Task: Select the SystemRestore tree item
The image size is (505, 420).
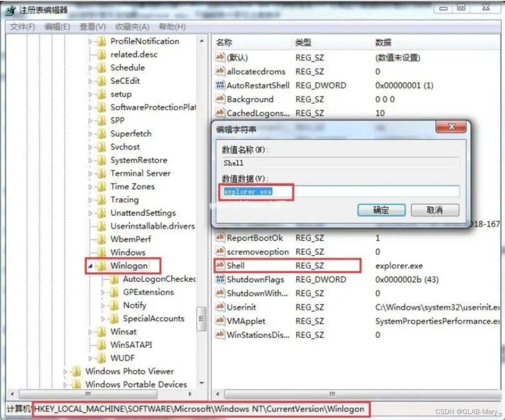Action: pyautogui.click(x=138, y=160)
